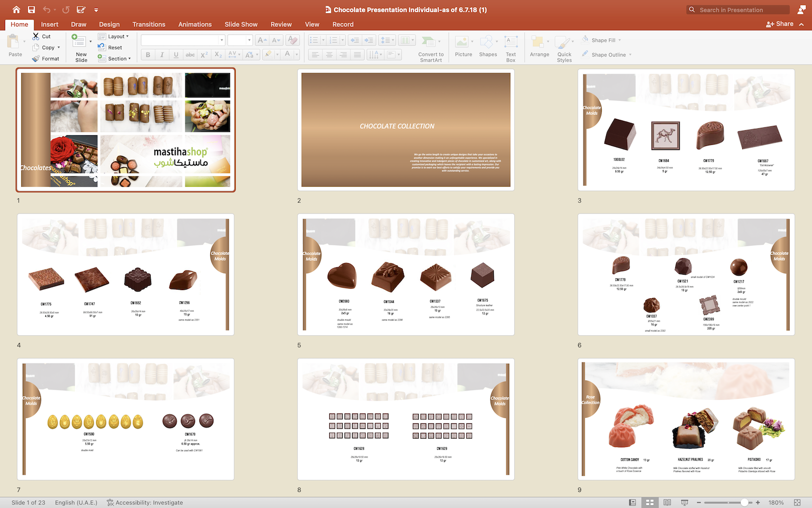The width and height of the screenshot is (812, 508).
Task: Clear all text formatting
Action: click(293, 40)
